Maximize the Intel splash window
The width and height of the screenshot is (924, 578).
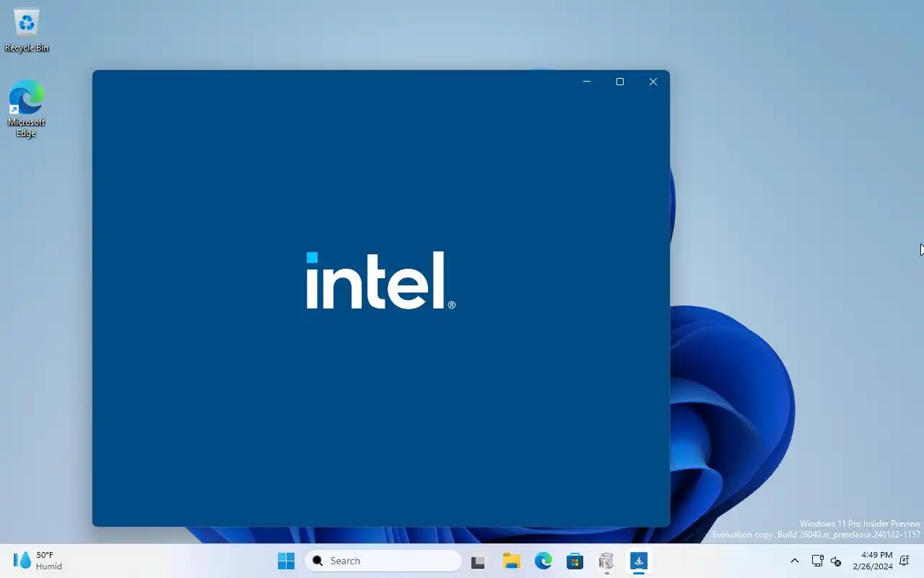click(620, 82)
